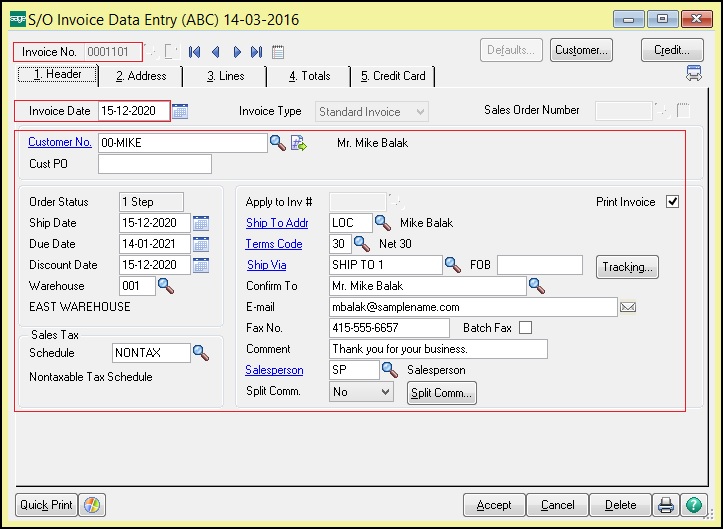Expand the Split Comm. dropdown

pos(386,392)
